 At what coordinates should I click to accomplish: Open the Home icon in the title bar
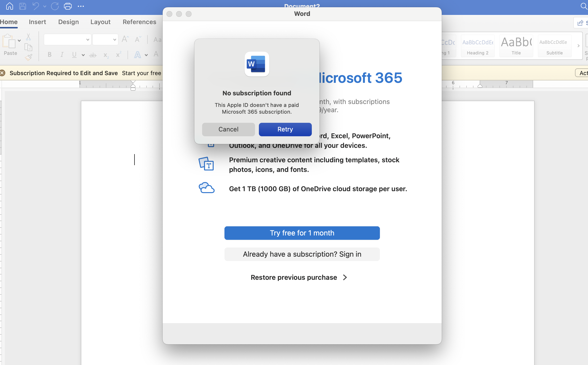click(x=10, y=6)
